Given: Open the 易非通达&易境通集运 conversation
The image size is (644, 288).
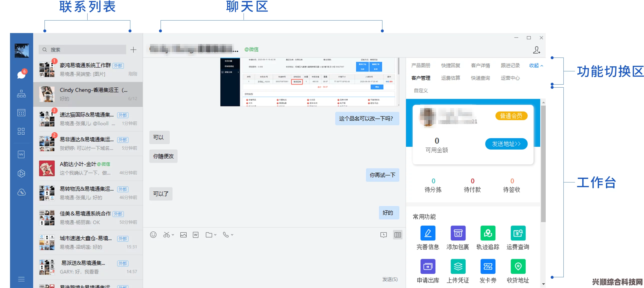Looking at the screenshot, I should coord(88,144).
